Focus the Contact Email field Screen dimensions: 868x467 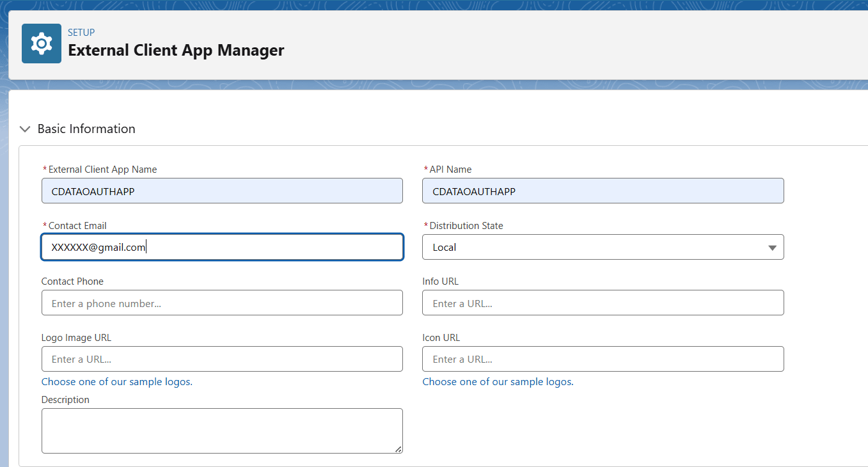click(222, 247)
